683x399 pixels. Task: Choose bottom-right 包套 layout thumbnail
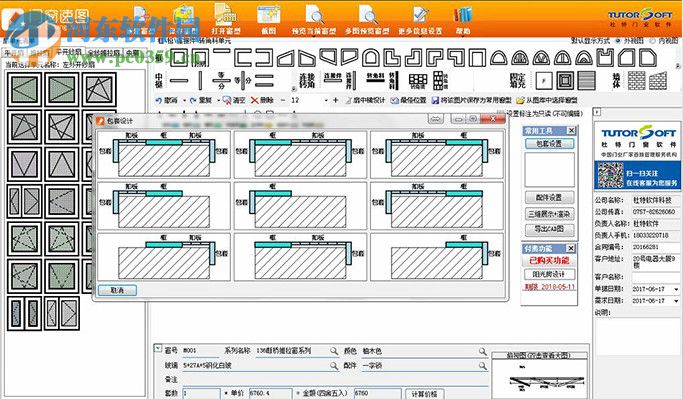click(437, 257)
